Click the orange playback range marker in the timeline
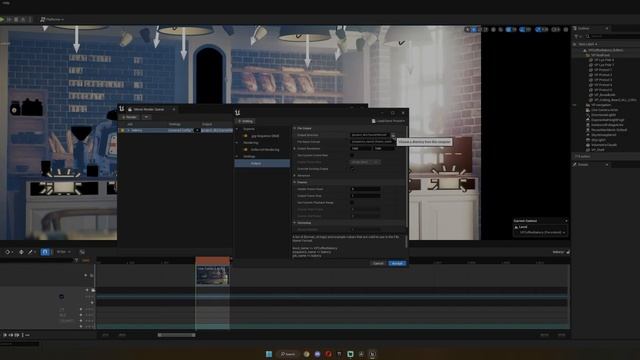This screenshot has width=640, height=360. click(x=212, y=260)
